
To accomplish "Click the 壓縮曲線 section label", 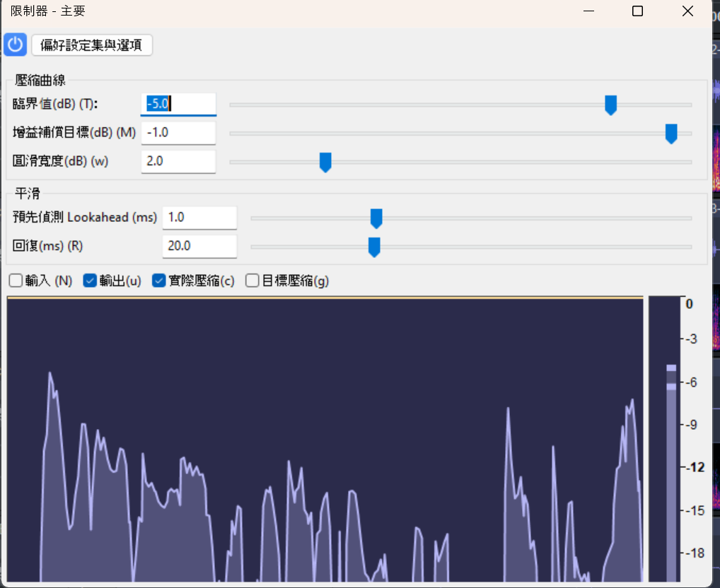I will coord(40,81).
